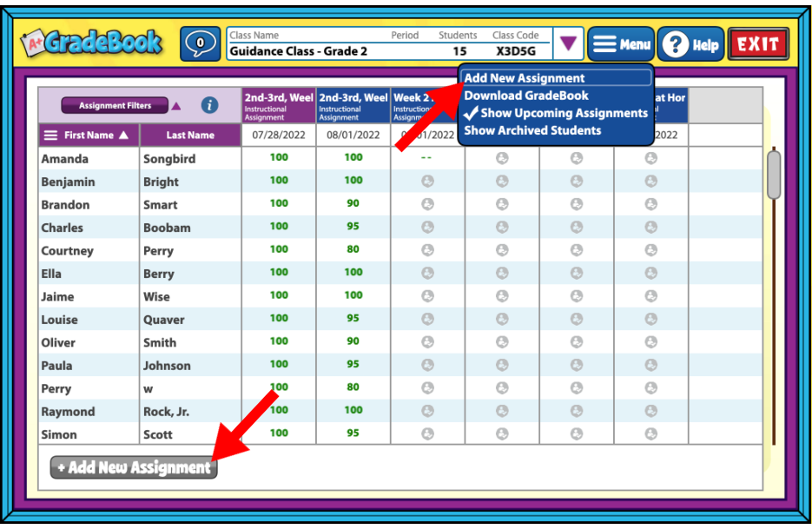812x529 pixels.
Task: Click Benjamin's status icon under Week 2 column
Action: click(427, 181)
